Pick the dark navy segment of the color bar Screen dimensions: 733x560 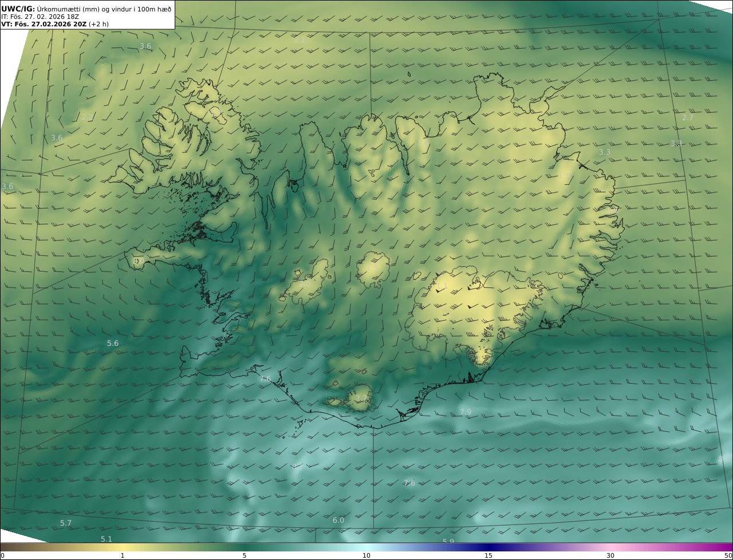coord(488,547)
